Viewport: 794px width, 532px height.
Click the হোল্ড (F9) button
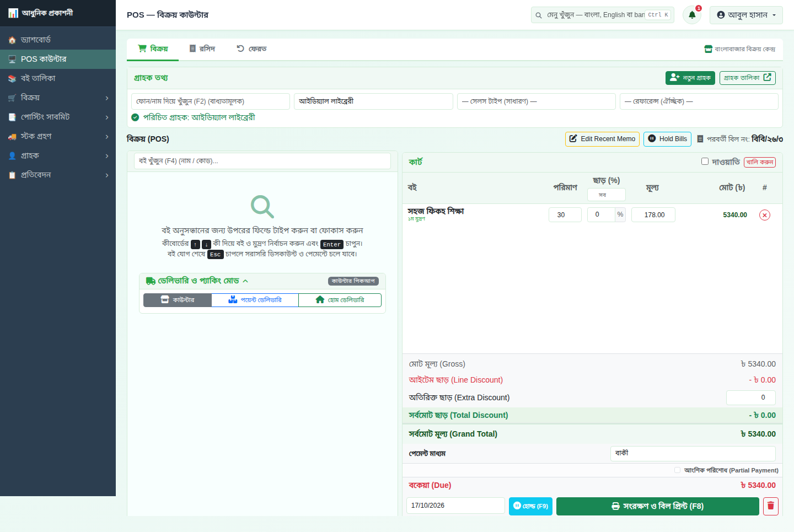point(530,506)
